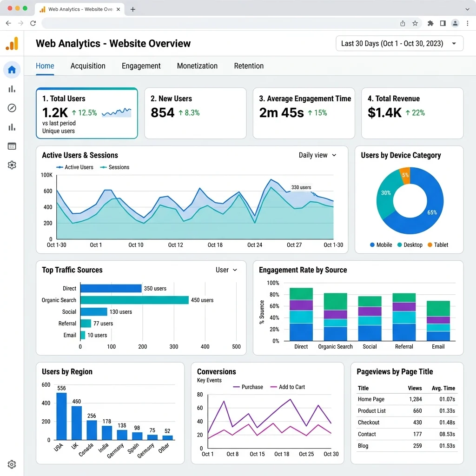This screenshot has width=476, height=476.
Task: Toggle the Sessions legend series
Action: (115, 167)
